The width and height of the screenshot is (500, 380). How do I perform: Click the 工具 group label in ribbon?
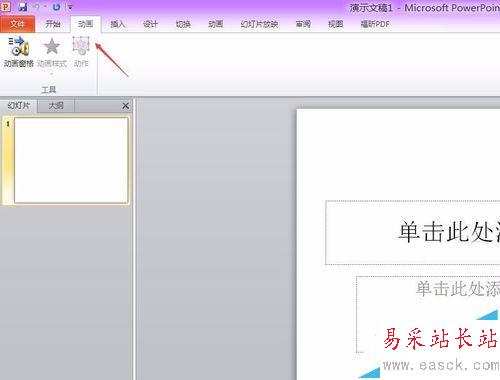49,90
